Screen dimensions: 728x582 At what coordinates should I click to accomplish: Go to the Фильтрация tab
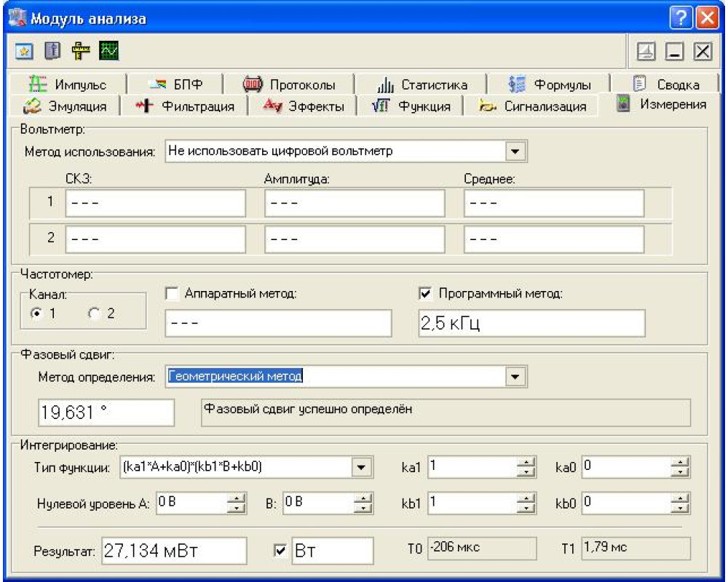(x=186, y=106)
